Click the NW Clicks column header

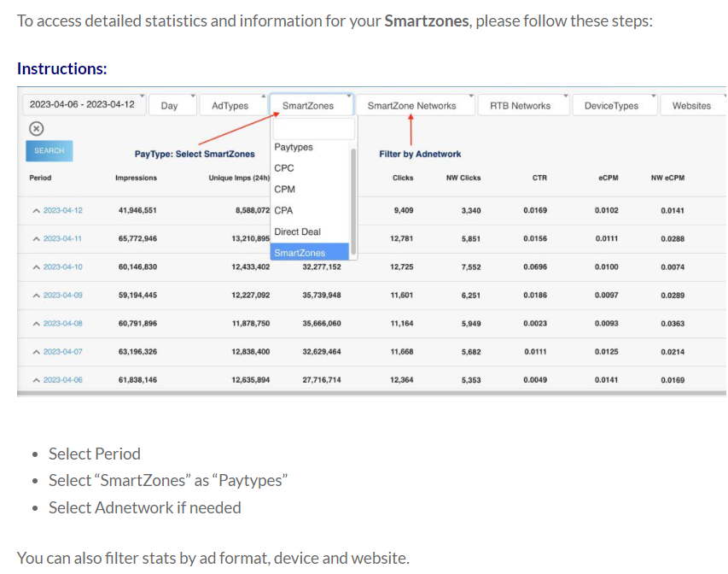pos(463,178)
